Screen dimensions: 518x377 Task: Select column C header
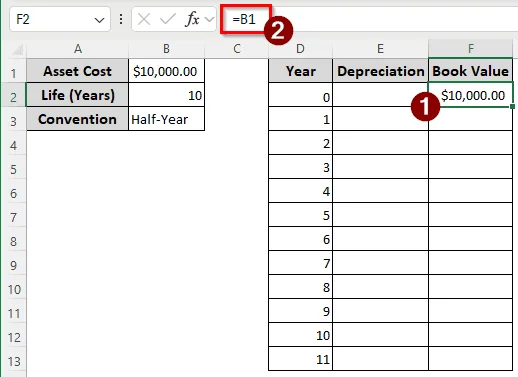click(237, 49)
